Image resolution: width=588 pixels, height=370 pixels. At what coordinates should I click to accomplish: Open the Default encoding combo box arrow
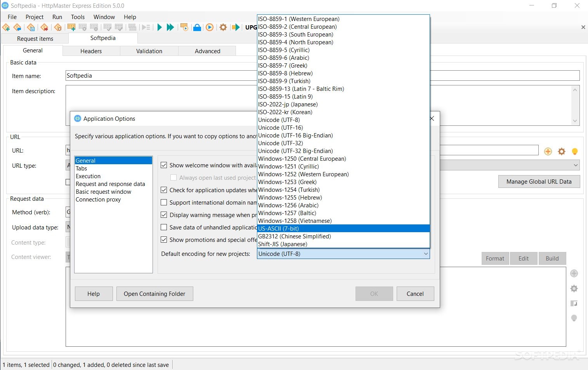426,254
